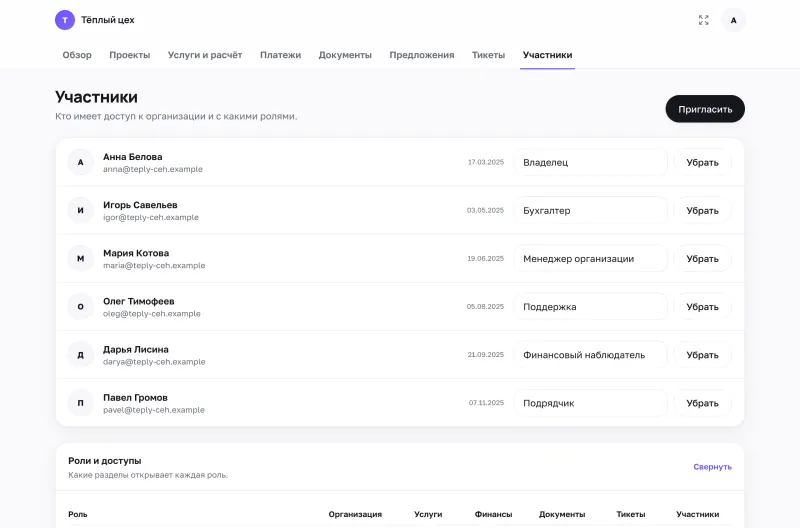Click the name Олег Тимофеев
800x528 pixels.
tap(139, 301)
